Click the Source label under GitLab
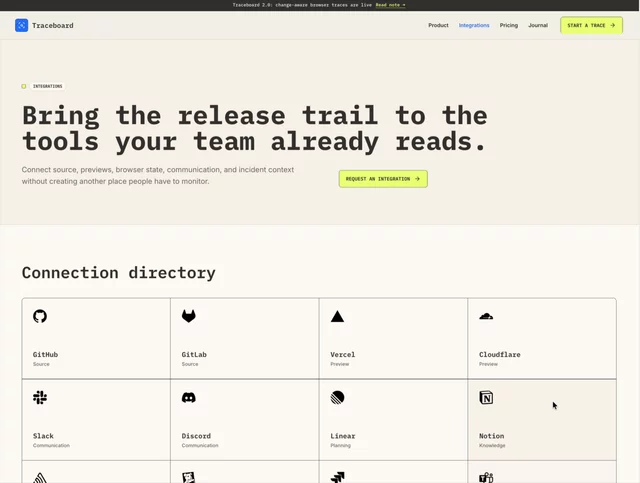The height and width of the screenshot is (483, 640). pos(190,364)
